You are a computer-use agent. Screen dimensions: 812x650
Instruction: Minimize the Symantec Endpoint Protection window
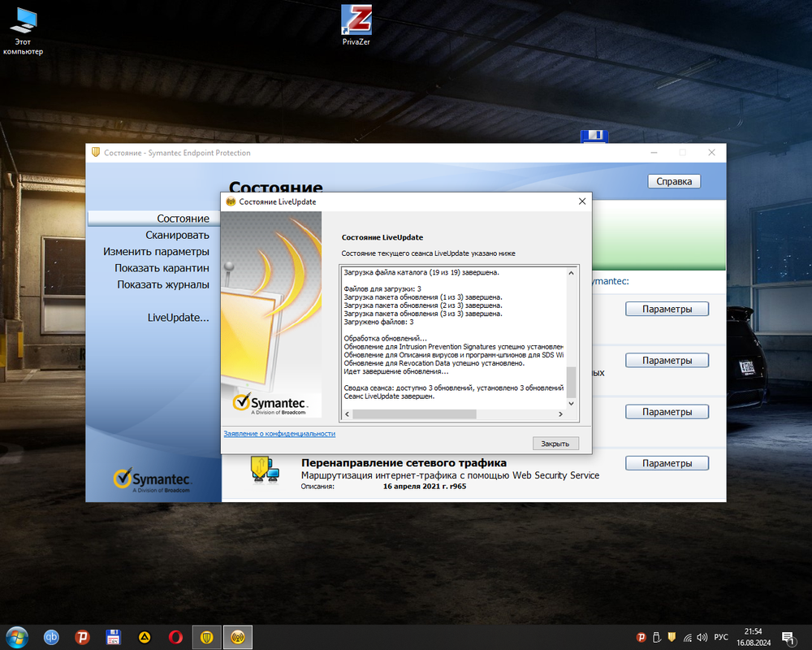click(654, 153)
